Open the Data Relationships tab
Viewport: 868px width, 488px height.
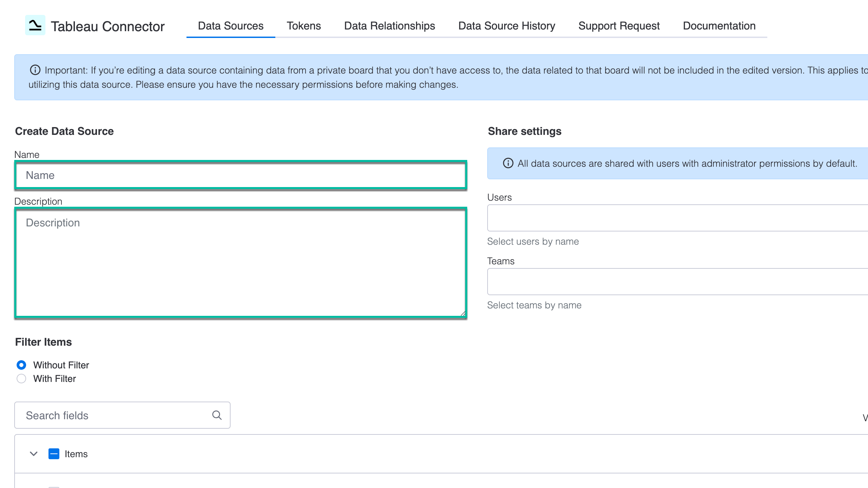[x=390, y=26]
